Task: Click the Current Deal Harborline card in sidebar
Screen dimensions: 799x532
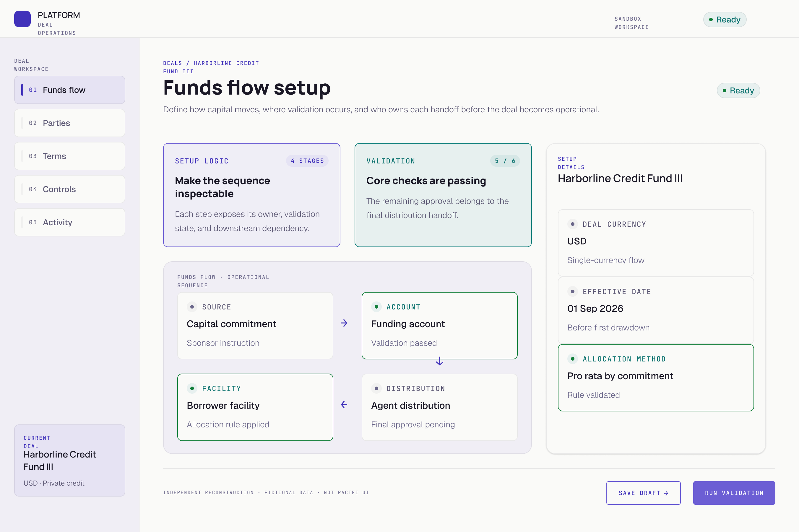Action: click(x=69, y=460)
